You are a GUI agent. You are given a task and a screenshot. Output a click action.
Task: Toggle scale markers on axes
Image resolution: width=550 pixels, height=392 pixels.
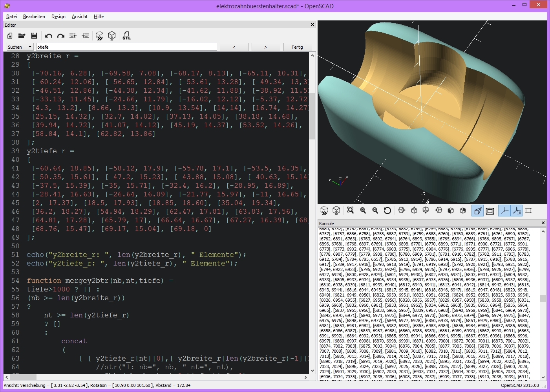click(x=517, y=211)
